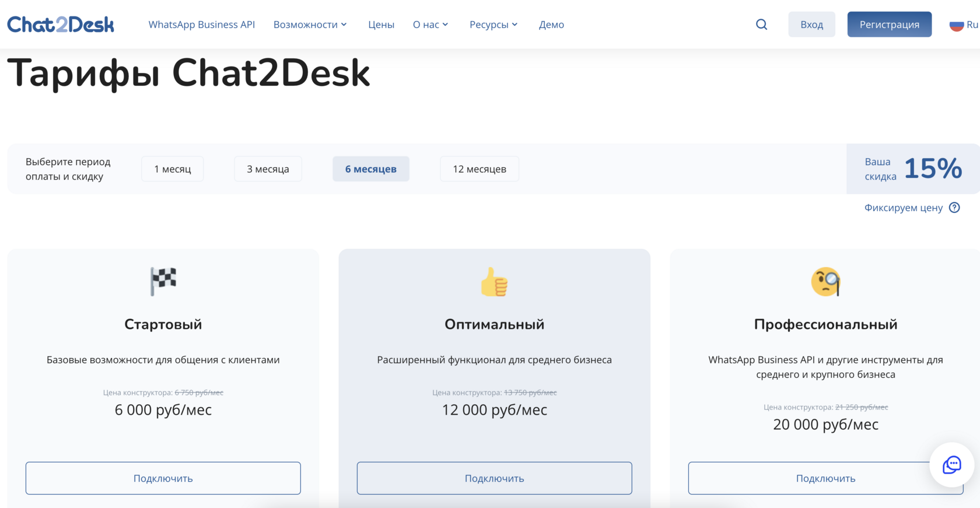Click Подключить for the Стартовый plan
This screenshot has height=508, width=980.
pyautogui.click(x=163, y=478)
